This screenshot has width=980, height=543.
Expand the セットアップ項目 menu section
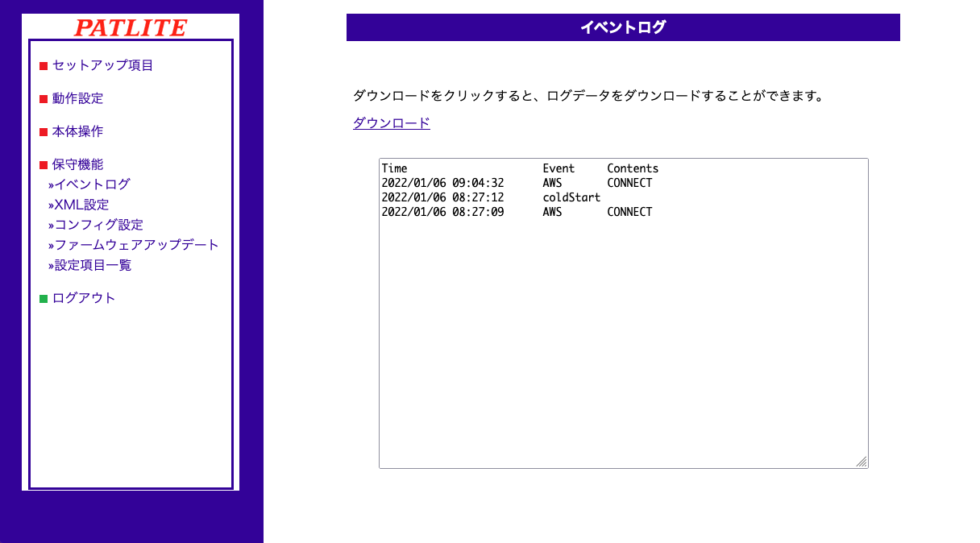pyautogui.click(x=102, y=65)
